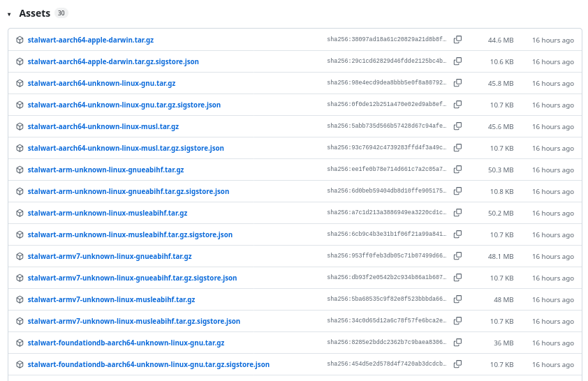Viewport: 588px width, 381px height.
Task: Click the 48.1 MB file size
Action: 501,256
